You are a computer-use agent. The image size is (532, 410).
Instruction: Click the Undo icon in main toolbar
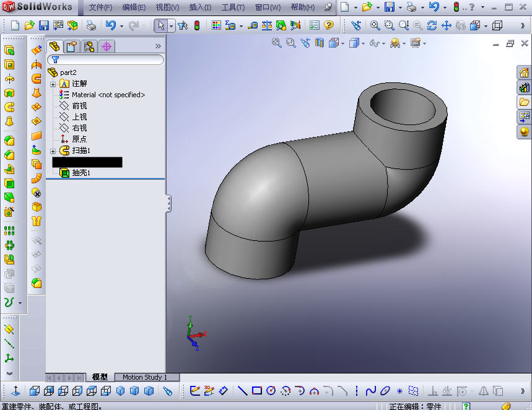111,25
